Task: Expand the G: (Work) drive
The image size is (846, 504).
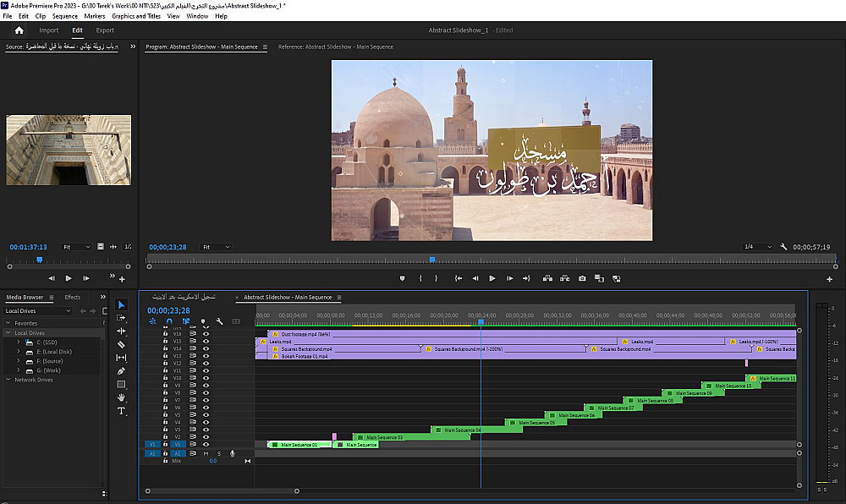Action: 17,370
